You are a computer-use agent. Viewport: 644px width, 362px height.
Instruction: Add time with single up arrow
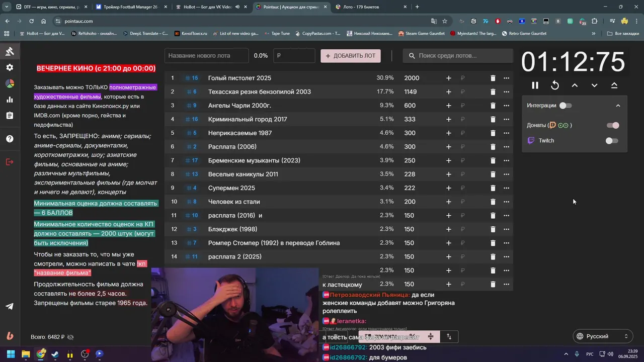click(x=575, y=85)
